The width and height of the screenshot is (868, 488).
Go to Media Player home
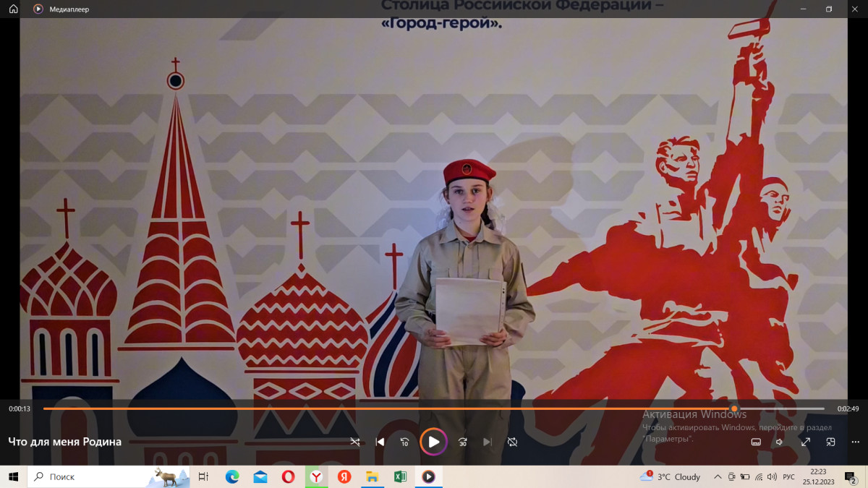tap(13, 9)
